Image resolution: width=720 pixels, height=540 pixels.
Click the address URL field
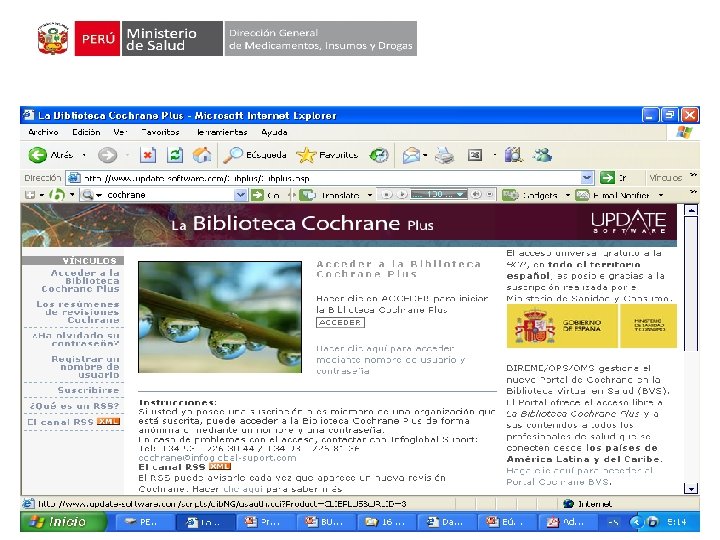331,178
